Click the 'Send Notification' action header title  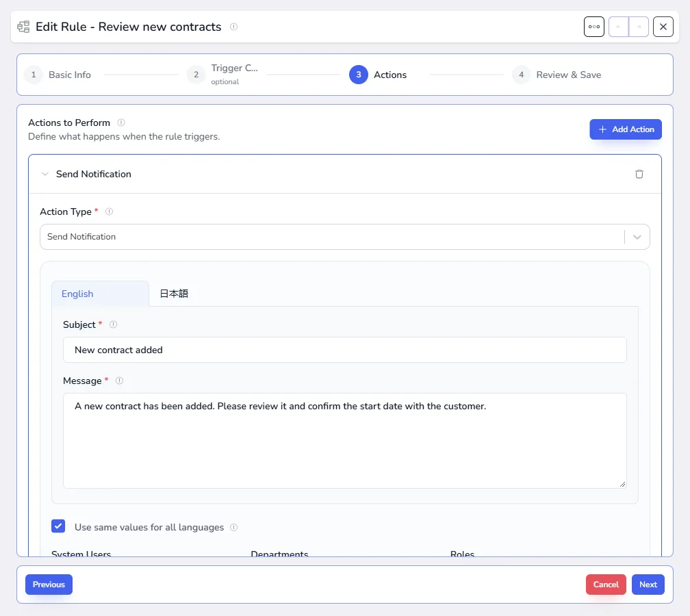tap(94, 175)
